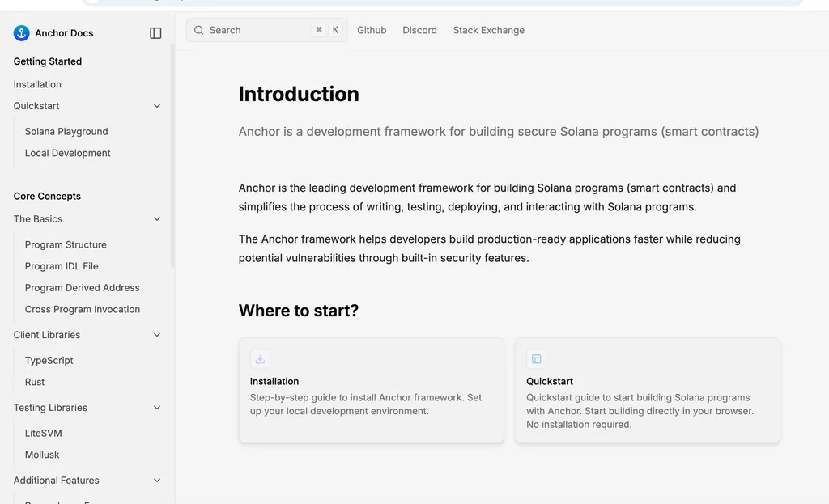The image size is (829, 504).
Task: Open the Cross Program Invocation page
Action: [x=83, y=310]
